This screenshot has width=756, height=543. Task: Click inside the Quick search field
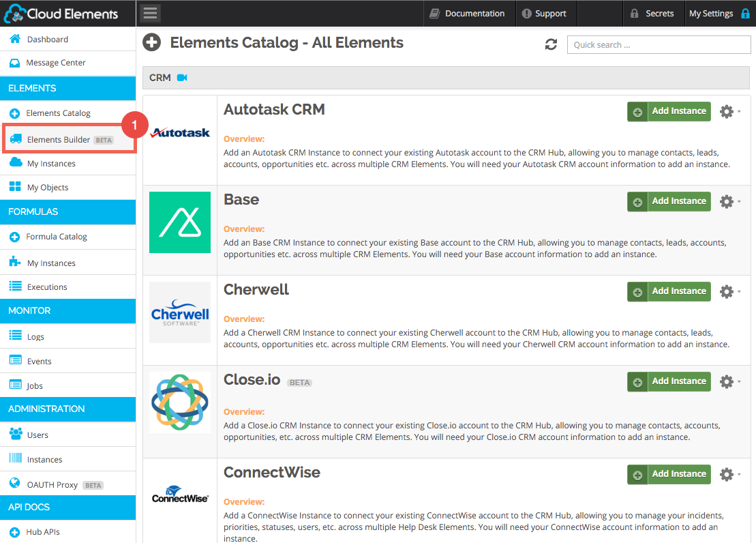pos(659,45)
